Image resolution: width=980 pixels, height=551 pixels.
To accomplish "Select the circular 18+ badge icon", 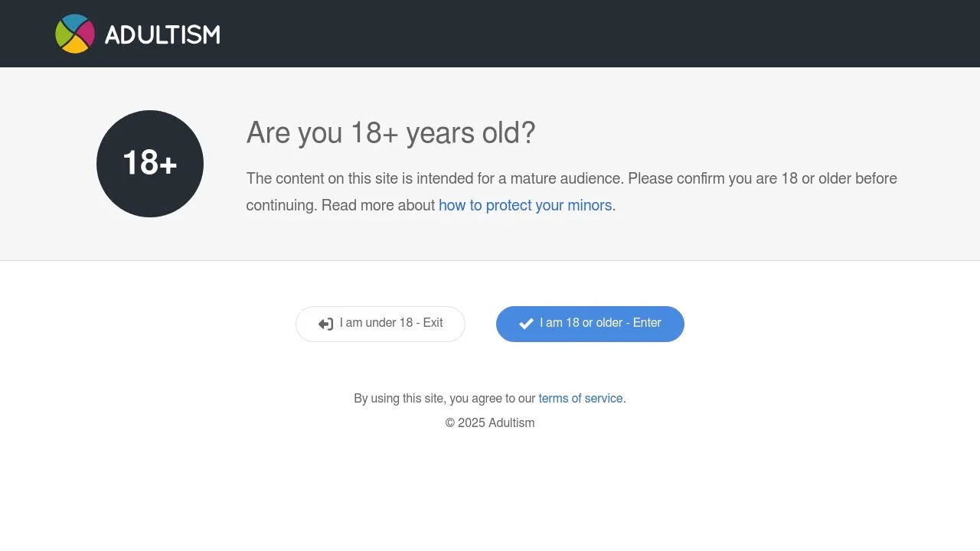I will click(149, 163).
